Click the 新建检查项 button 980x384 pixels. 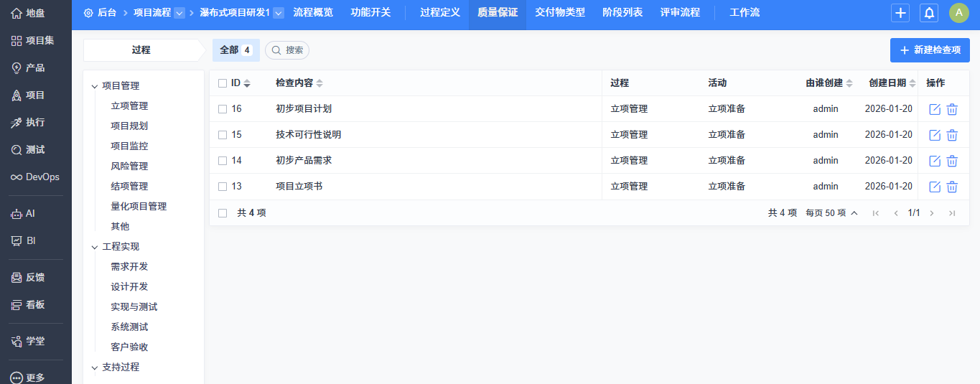(x=930, y=50)
